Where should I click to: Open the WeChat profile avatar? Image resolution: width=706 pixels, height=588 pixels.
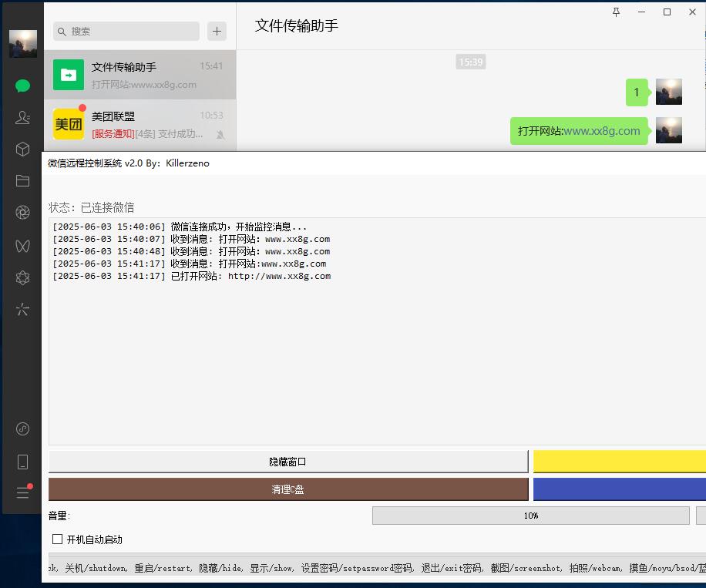tap(23, 44)
